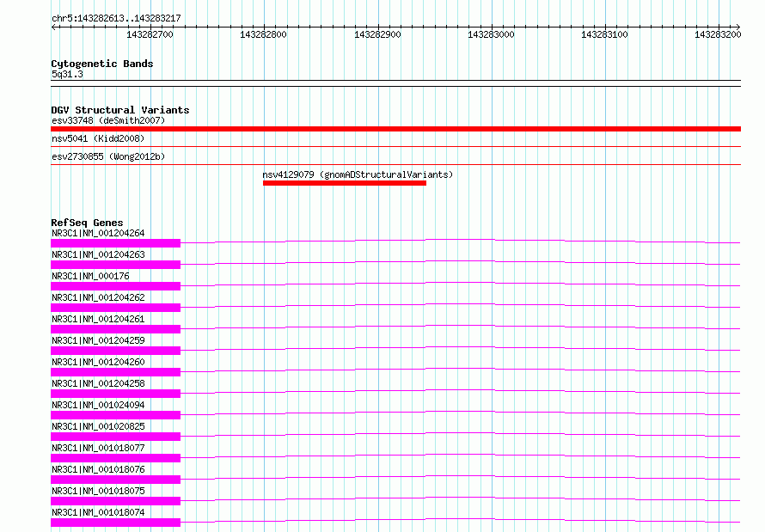Click the NR3C1|NM_001204260 transcript label

[x=98, y=362]
